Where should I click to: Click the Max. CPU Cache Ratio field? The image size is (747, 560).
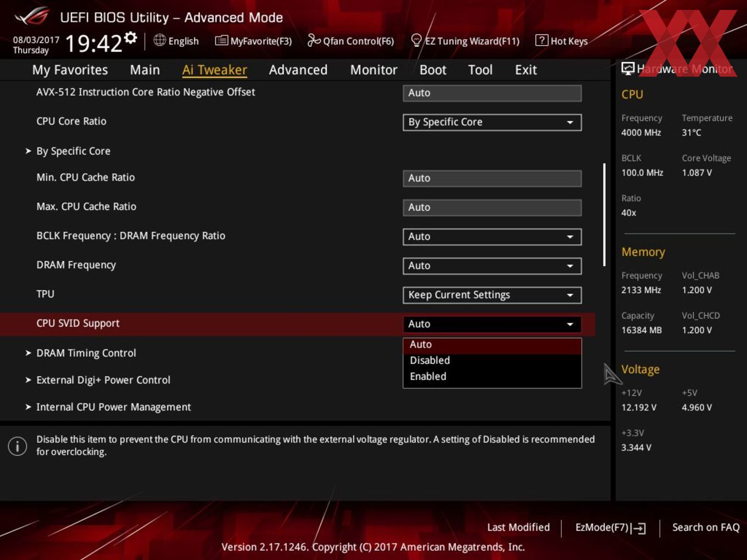[x=492, y=208]
